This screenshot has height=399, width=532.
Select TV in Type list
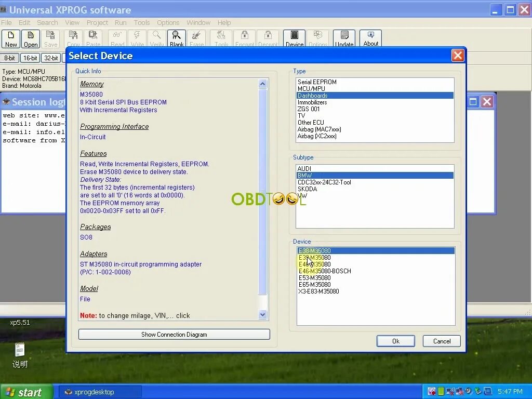pyautogui.click(x=375, y=116)
